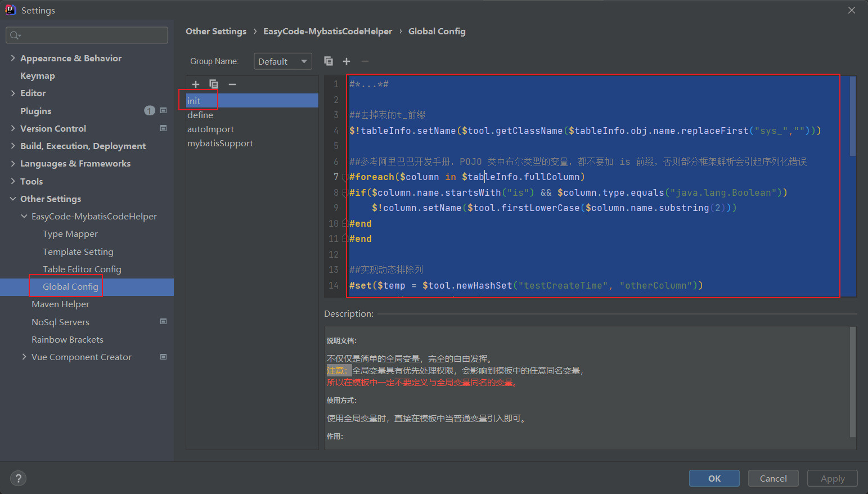
Task: Select Global Config page
Action: point(70,286)
